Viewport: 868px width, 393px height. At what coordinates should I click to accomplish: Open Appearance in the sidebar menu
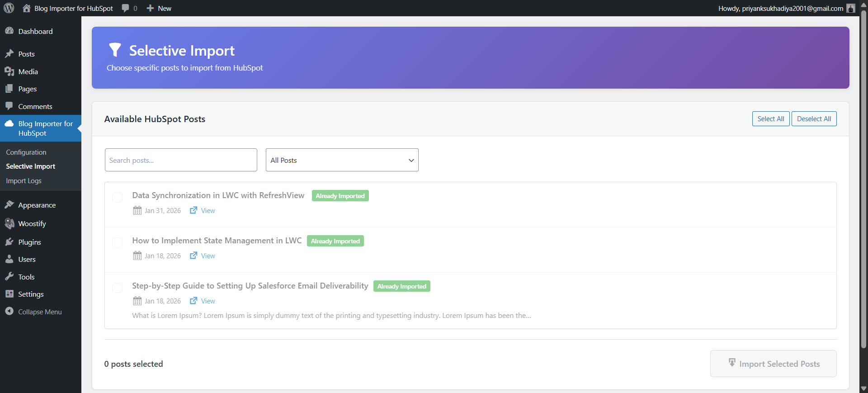[x=41, y=205]
